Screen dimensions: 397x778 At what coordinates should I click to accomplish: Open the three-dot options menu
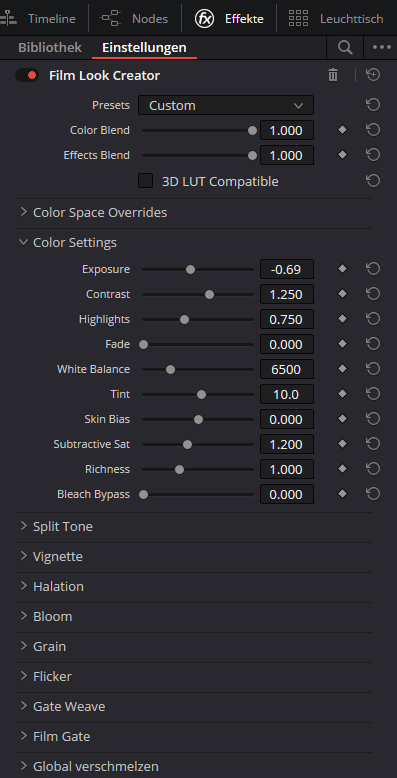382,48
